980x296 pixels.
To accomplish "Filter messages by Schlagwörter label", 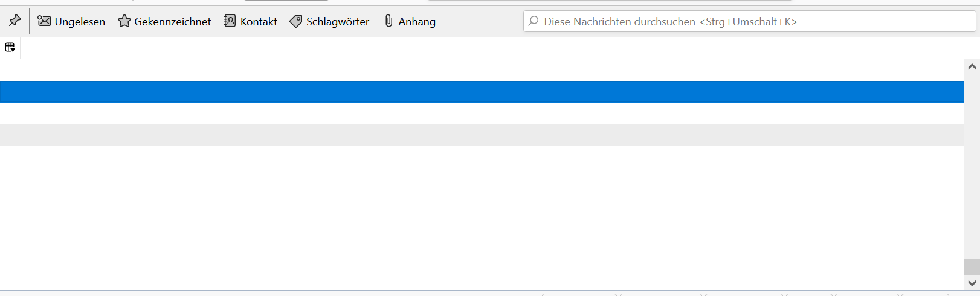I will pos(337,22).
